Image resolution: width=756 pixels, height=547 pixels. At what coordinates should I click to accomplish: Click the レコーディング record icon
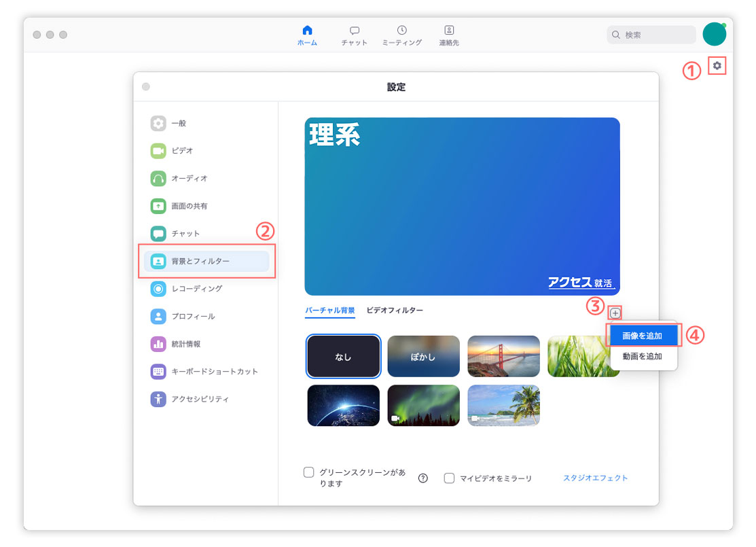click(x=158, y=289)
